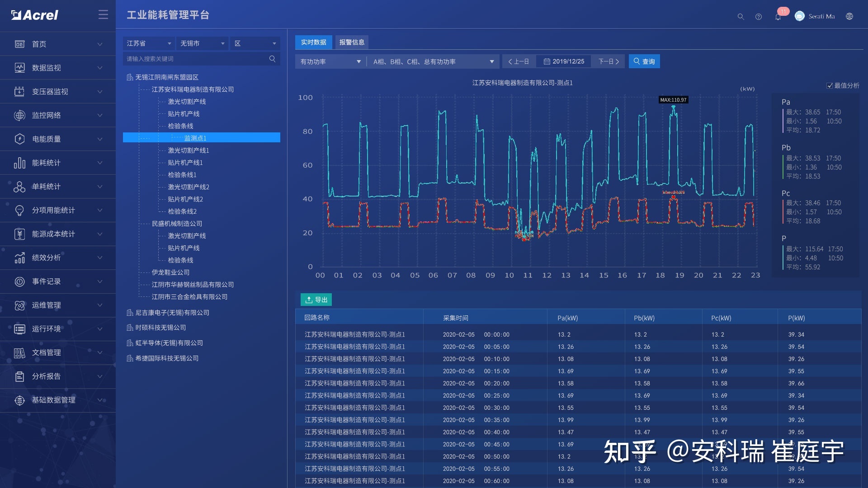Open notifications bell with badge 11
This screenshot has width=868, height=488.
[x=778, y=17]
